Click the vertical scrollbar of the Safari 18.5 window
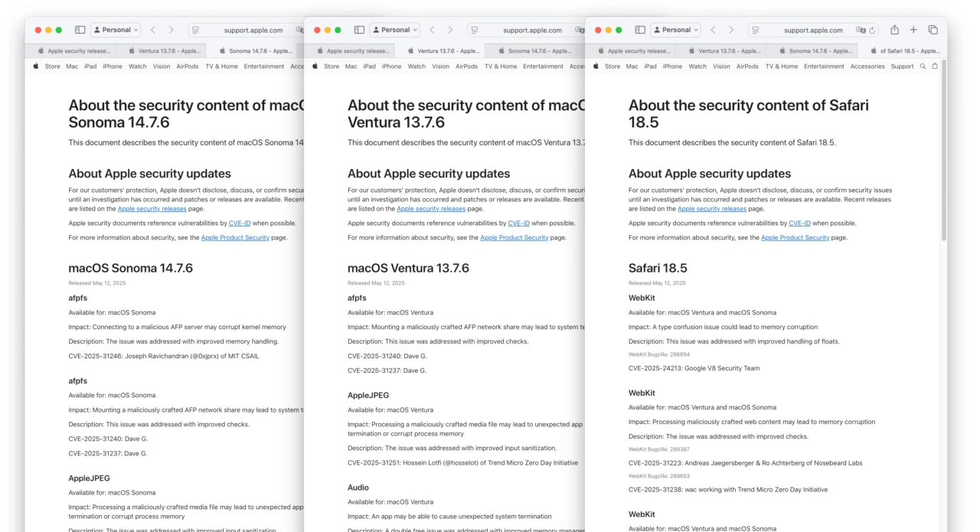Screen dimensions: 980x532 tap(943, 153)
